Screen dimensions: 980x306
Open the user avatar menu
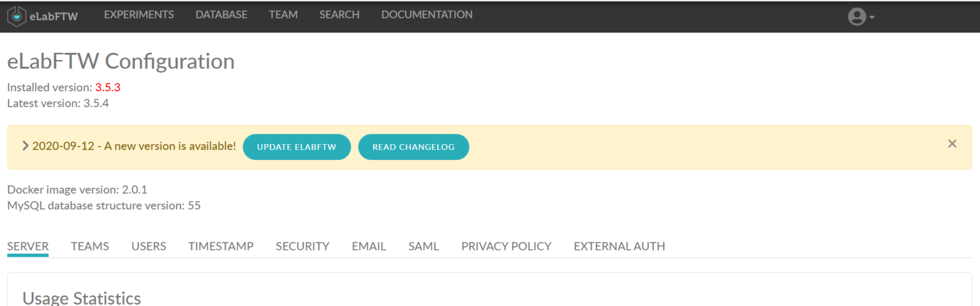(856, 17)
